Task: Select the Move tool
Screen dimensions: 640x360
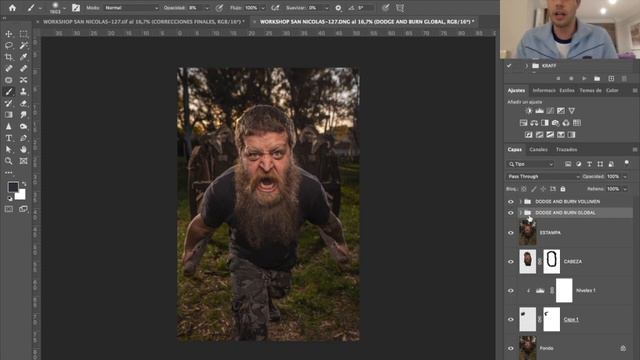Action: pyautogui.click(x=9, y=34)
